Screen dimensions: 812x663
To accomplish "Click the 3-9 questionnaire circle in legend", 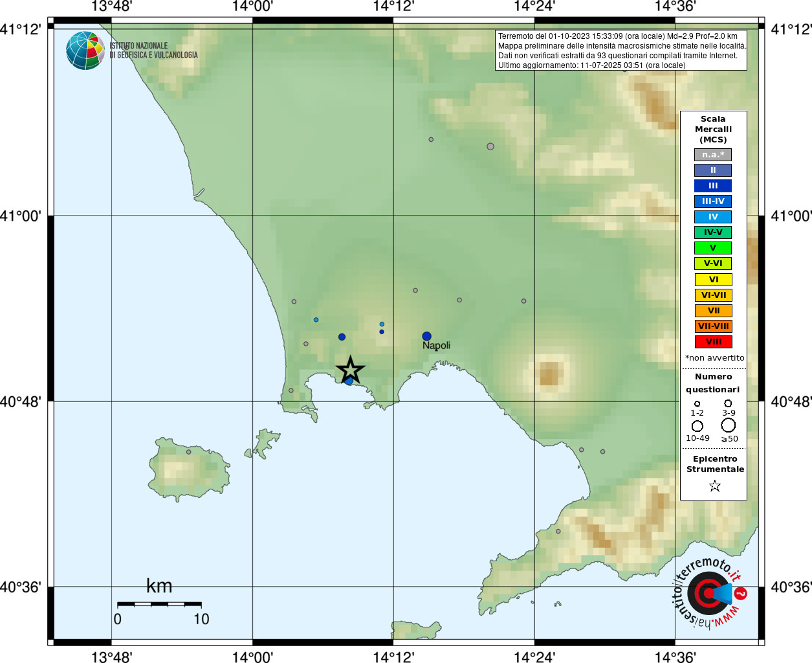I will tap(728, 403).
